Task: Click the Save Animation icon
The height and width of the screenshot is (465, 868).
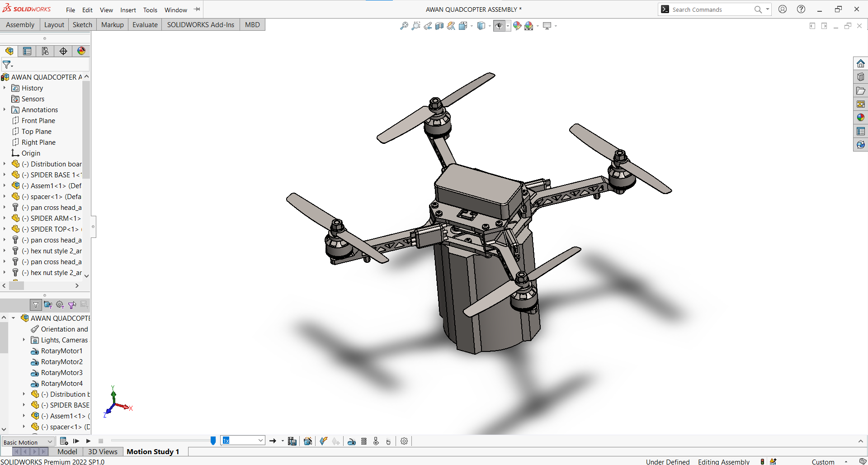Action: (292, 441)
